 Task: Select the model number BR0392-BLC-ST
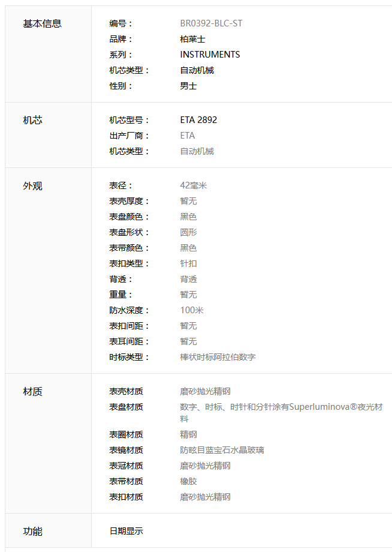point(212,23)
